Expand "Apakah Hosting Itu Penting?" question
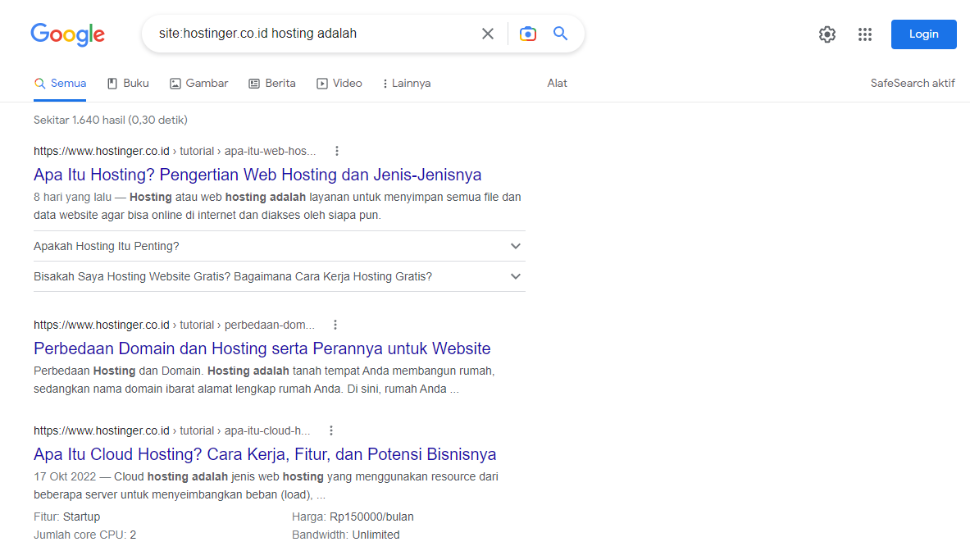Screen dimensions: 970x560 pyautogui.click(x=516, y=246)
